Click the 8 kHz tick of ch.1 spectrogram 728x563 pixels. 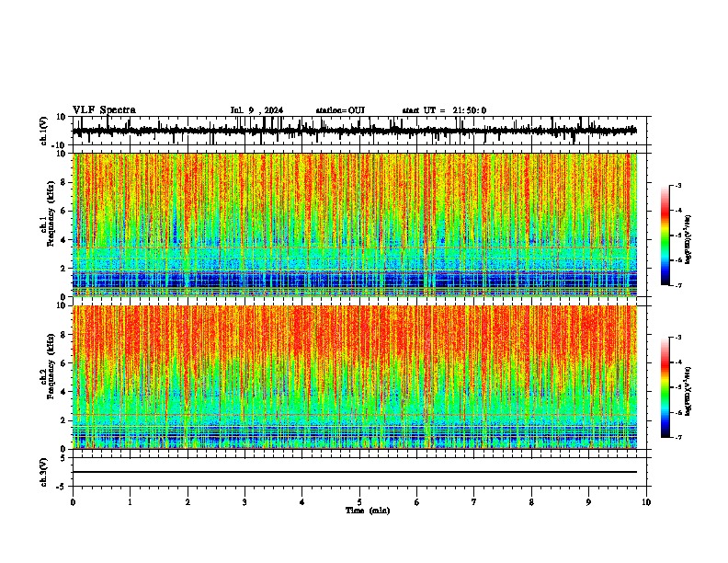tap(63, 182)
